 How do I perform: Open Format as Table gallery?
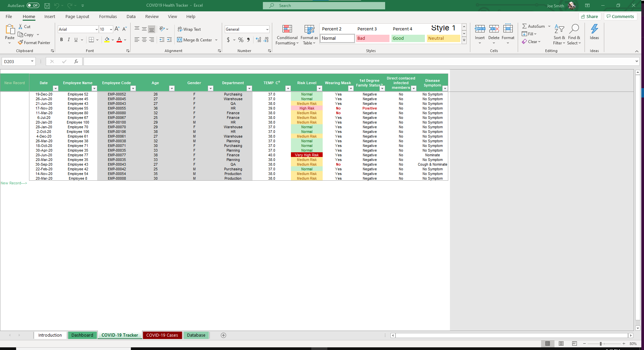309,34
